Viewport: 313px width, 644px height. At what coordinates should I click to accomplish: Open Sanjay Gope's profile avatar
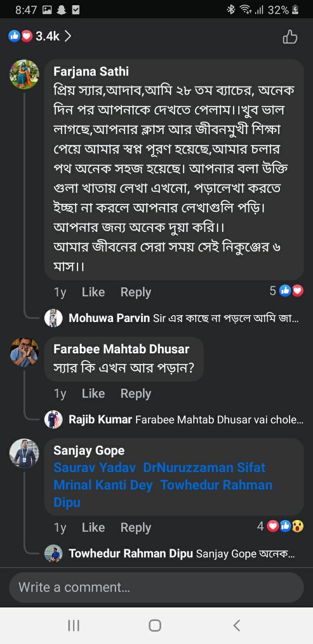point(24,453)
